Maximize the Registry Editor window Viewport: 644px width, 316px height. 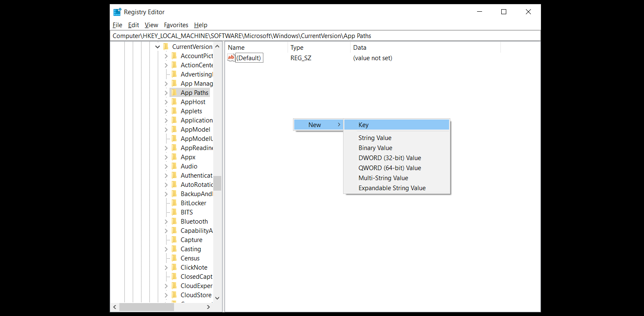[x=504, y=12]
